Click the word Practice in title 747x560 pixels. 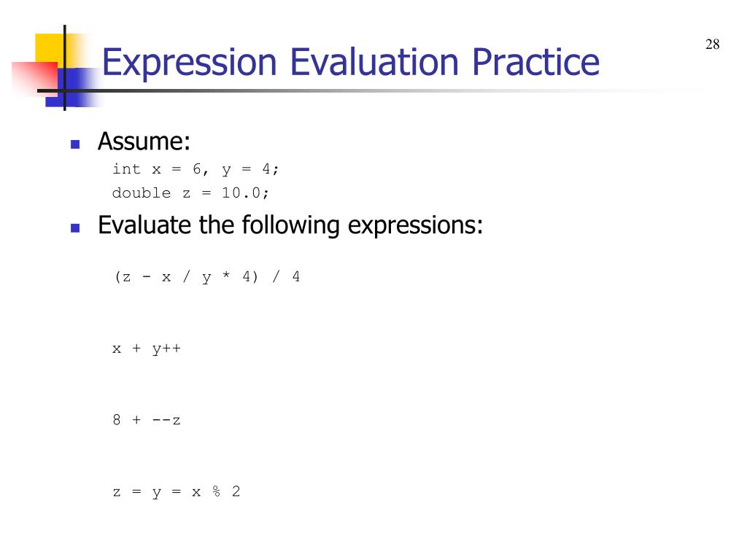pyautogui.click(x=536, y=62)
